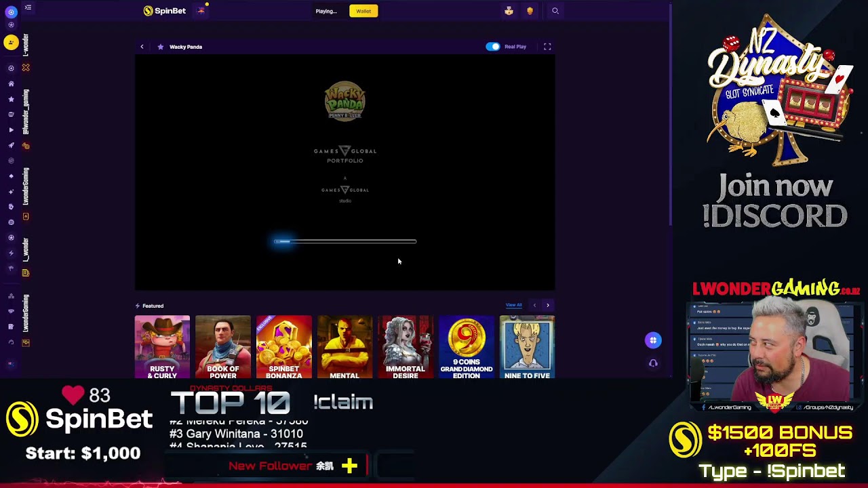The width and height of the screenshot is (868, 488).
Task: Collapse the left sidebar menu
Action: (x=28, y=7)
